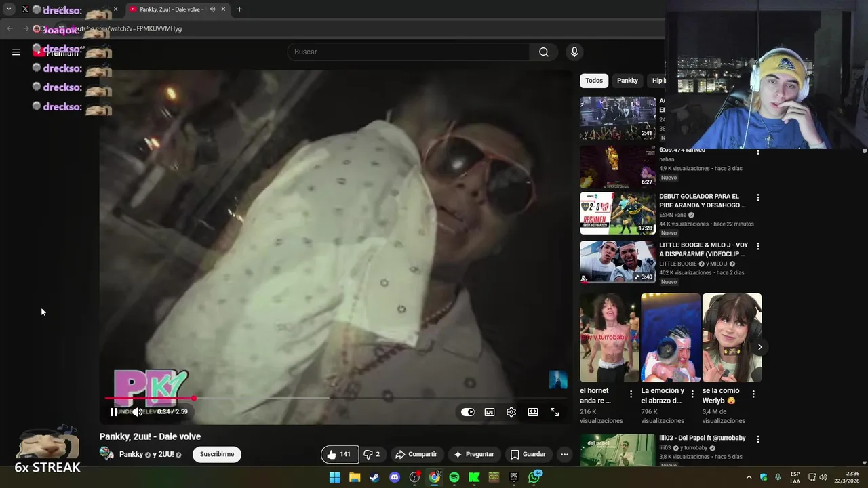Open options menu for 'La emoción' short
Image resolution: width=868 pixels, height=488 pixels.
point(692,394)
